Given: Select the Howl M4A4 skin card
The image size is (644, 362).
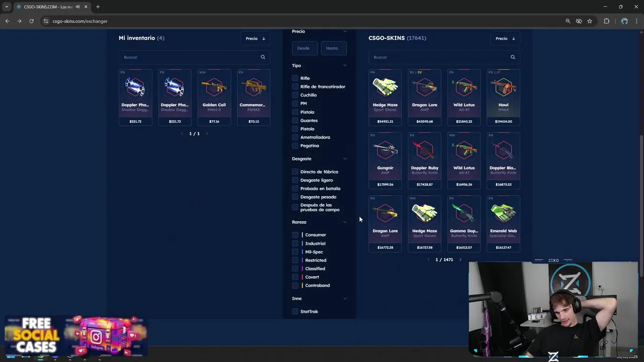Looking at the screenshot, I should (x=503, y=97).
